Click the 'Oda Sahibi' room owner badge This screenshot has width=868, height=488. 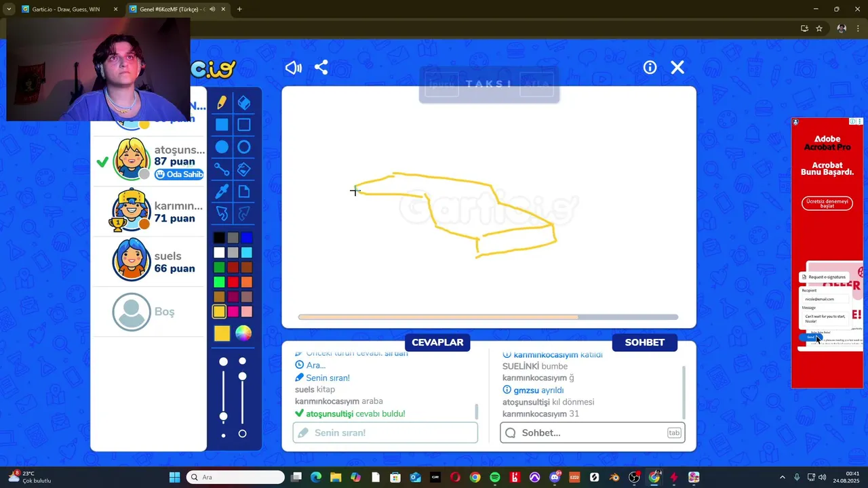point(179,174)
